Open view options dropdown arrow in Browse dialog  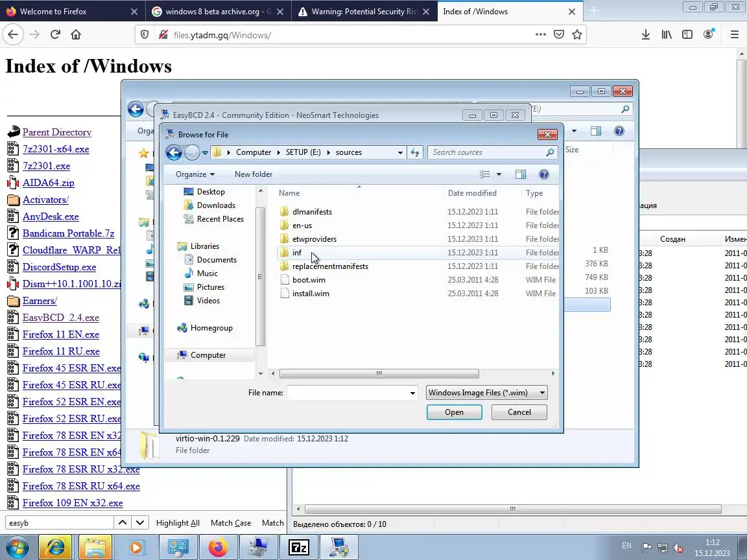coord(499,174)
